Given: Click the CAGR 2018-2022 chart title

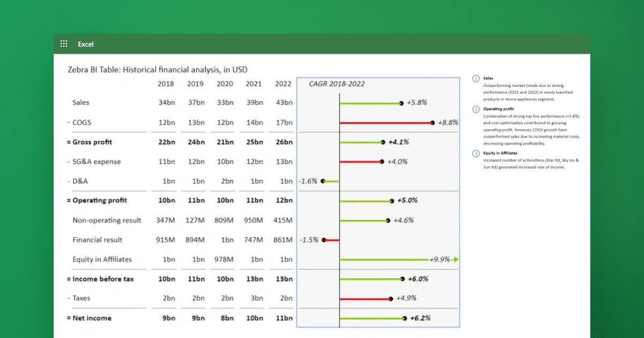Looking at the screenshot, I should [338, 84].
